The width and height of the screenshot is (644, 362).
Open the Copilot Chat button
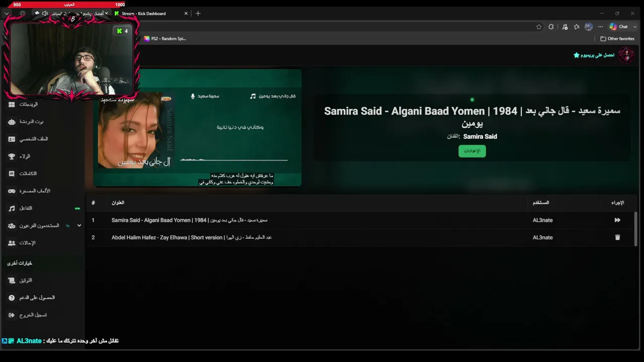(x=619, y=27)
